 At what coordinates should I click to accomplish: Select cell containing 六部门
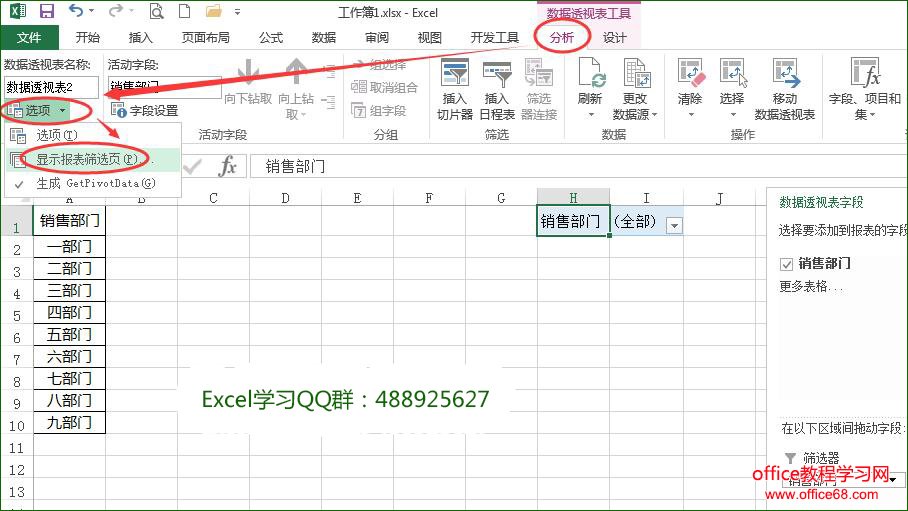[69, 357]
